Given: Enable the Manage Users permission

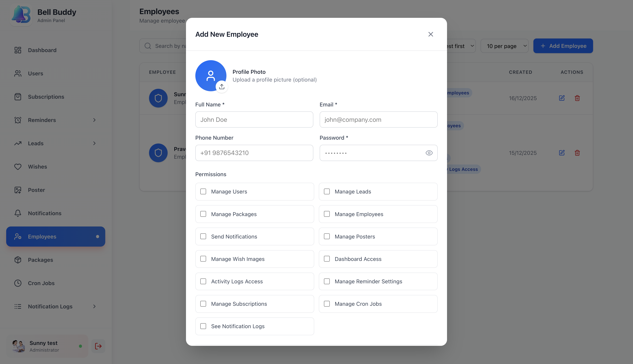Looking at the screenshot, I should 203,191.
